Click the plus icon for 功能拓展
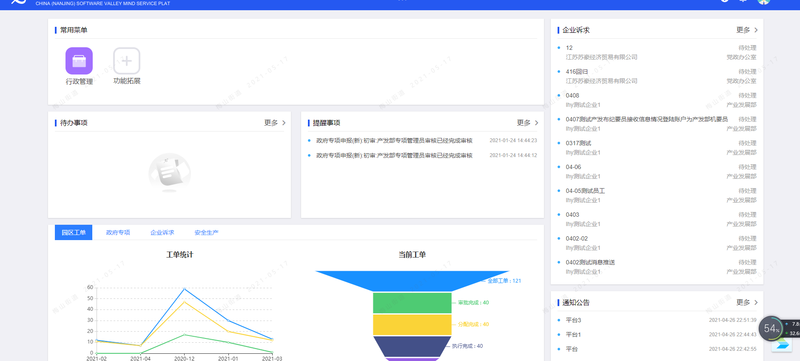This screenshot has width=800, height=361. click(127, 61)
